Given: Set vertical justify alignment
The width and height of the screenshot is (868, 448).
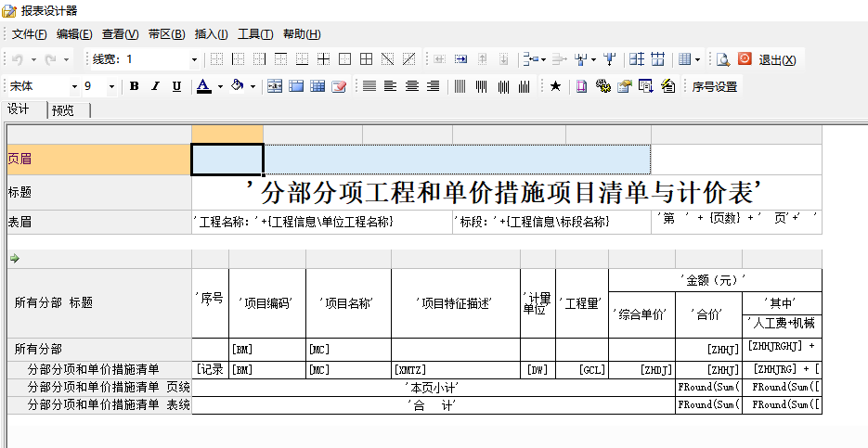Looking at the screenshot, I should pyautogui.click(x=460, y=86).
